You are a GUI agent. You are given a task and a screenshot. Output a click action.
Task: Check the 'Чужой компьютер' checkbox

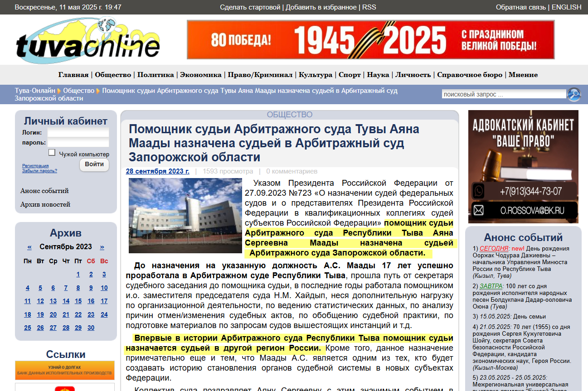[52, 152]
